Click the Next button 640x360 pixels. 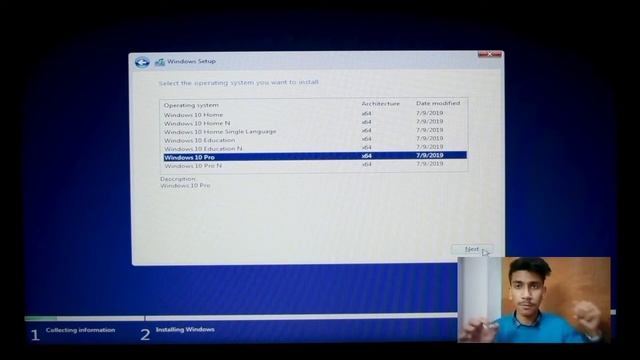472,249
